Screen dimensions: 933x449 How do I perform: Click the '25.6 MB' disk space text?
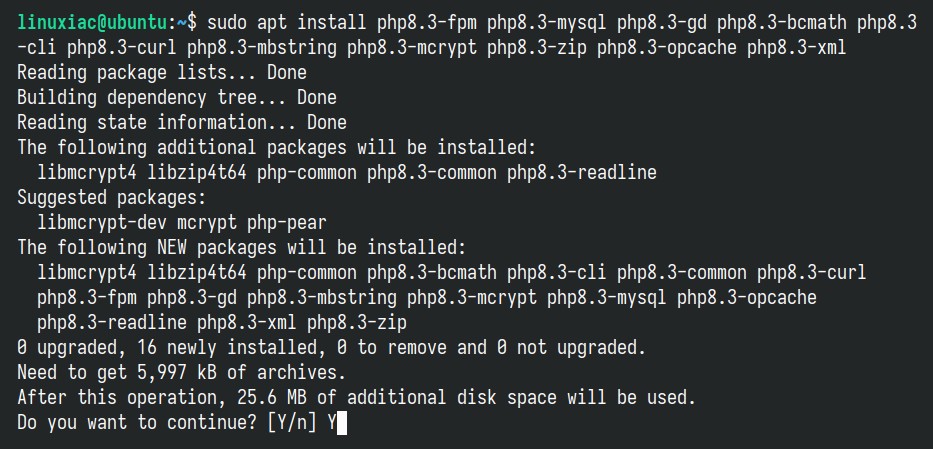click(272, 398)
